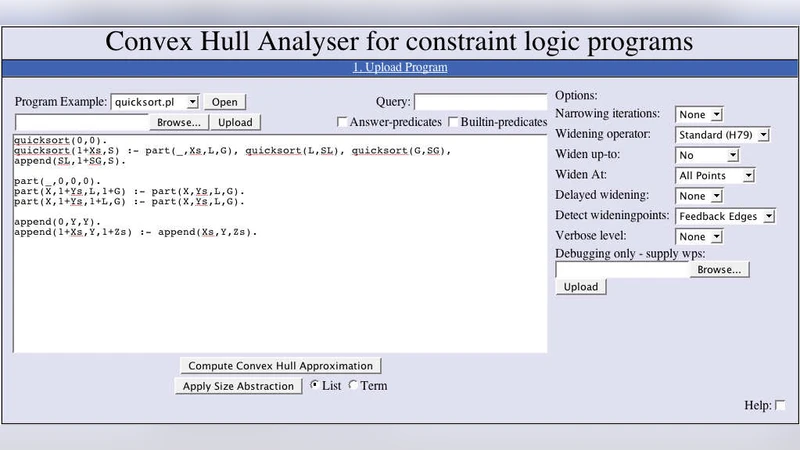800x450 pixels.
Task: Open the Widen At dropdown
Action: 715,176
